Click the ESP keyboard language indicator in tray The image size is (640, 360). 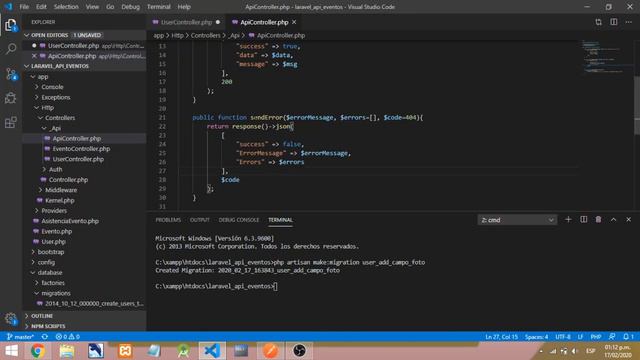590,351
